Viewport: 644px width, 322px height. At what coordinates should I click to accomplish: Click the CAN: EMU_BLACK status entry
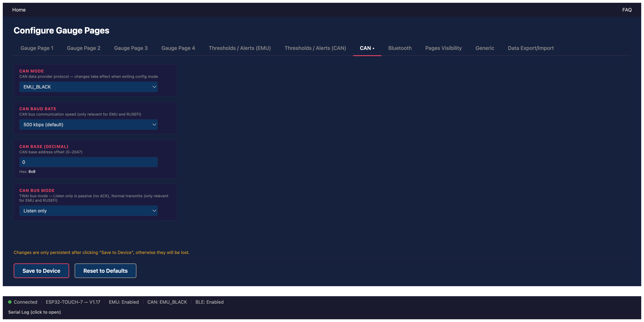pyautogui.click(x=167, y=302)
